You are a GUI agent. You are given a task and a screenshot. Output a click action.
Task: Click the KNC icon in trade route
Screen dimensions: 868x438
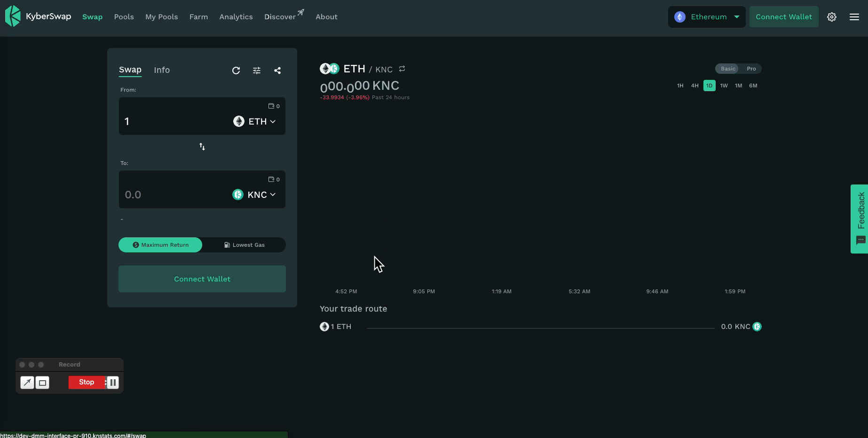click(x=757, y=327)
